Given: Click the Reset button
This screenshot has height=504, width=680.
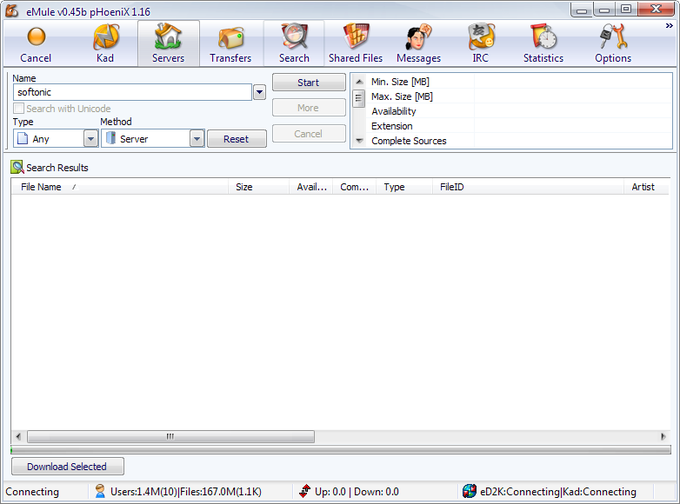Looking at the screenshot, I should click(237, 139).
